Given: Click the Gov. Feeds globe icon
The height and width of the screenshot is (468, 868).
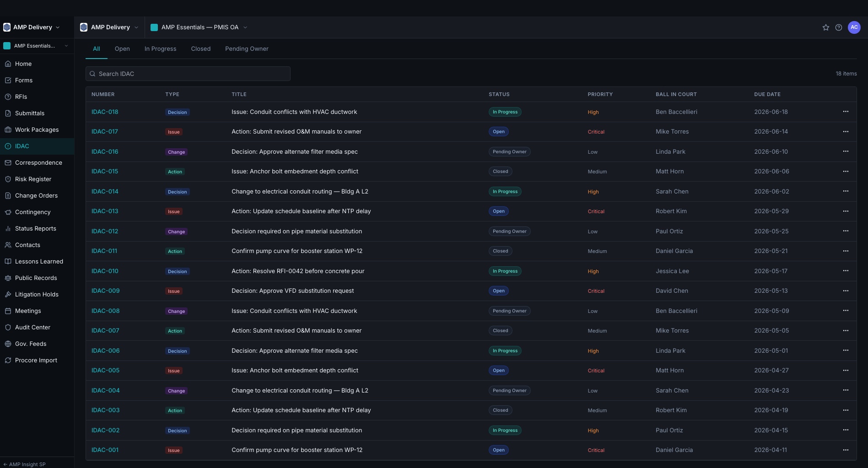Looking at the screenshot, I should (x=8, y=344).
